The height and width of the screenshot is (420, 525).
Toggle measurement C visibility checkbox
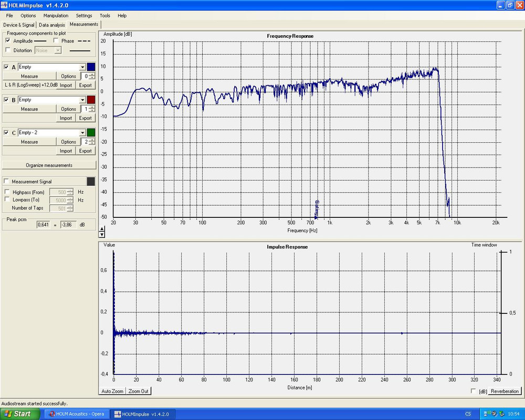6,132
